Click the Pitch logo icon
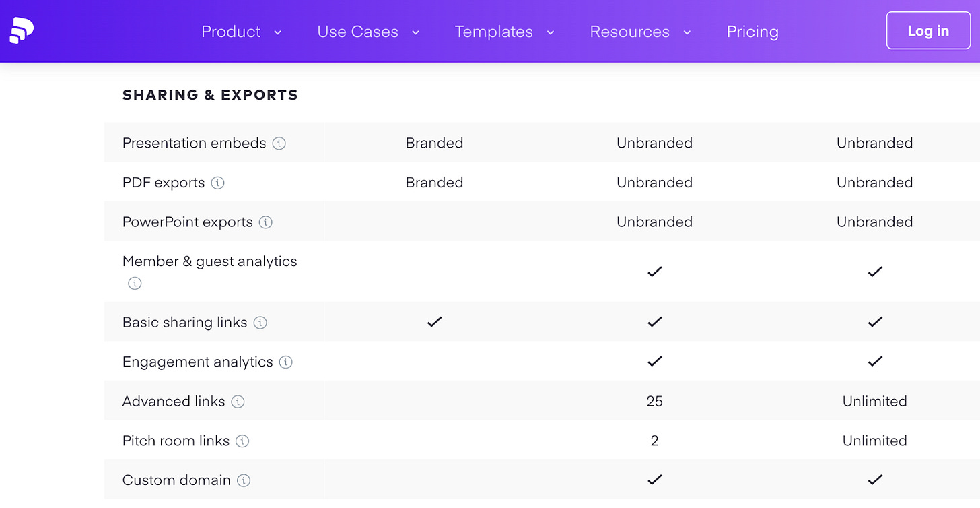980x508 pixels. (x=22, y=31)
